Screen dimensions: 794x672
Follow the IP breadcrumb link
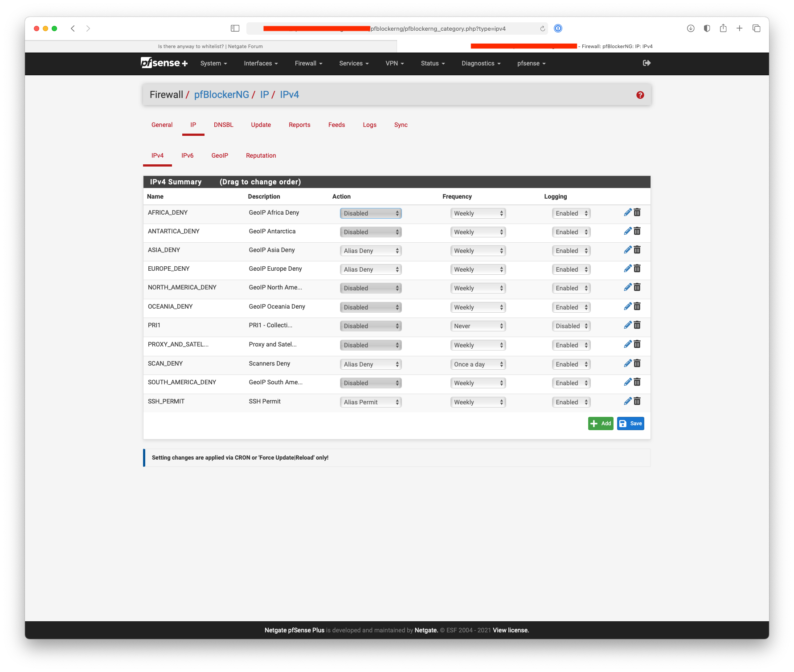pos(264,94)
